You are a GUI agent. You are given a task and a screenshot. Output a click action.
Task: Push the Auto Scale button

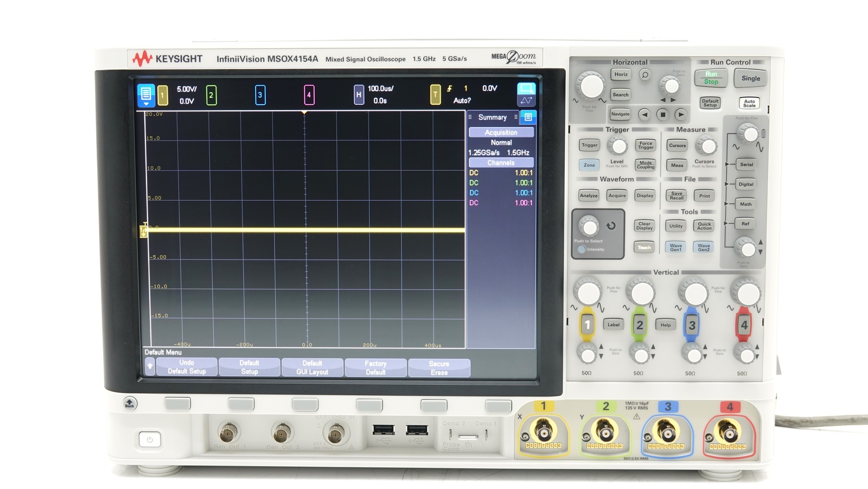tap(750, 103)
